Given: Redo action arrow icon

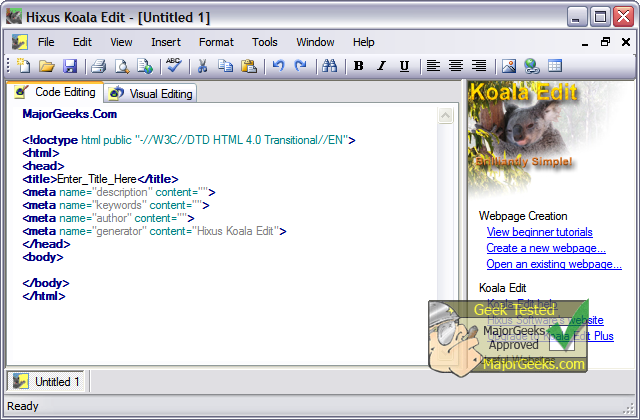Looking at the screenshot, I should pyautogui.click(x=300, y=65).
